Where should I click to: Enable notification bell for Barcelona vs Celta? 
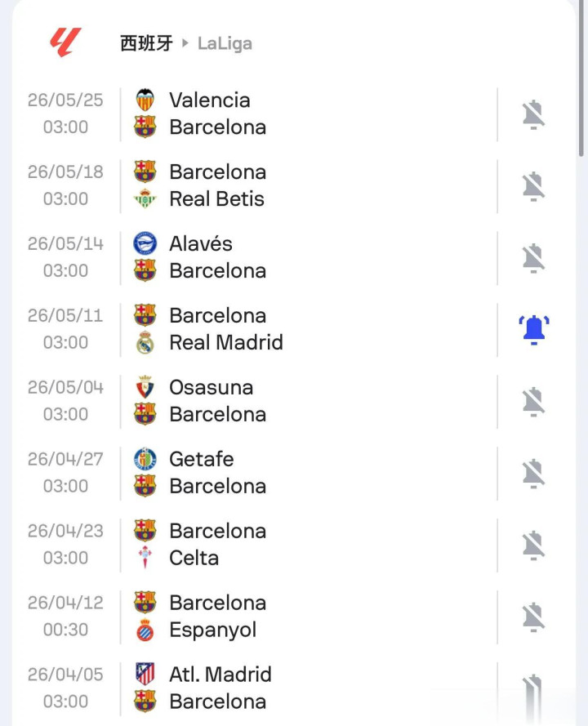[x=534, y=545]
